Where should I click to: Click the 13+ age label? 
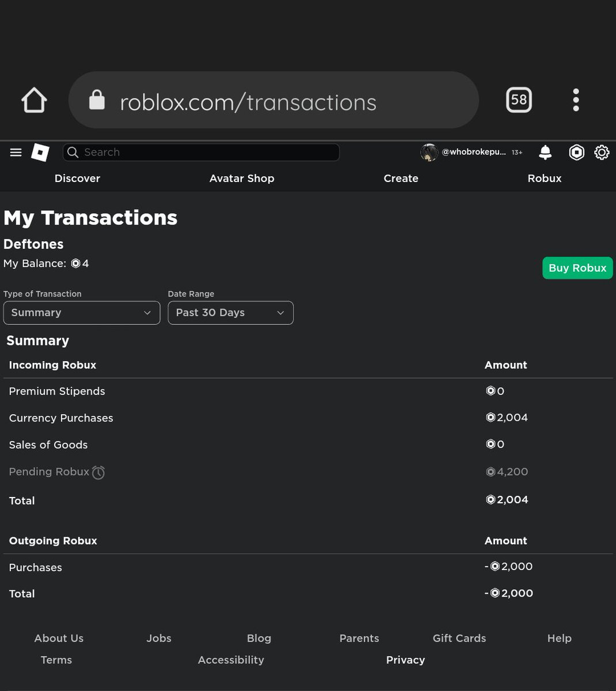pyautogui.click(x=517, y=153)
